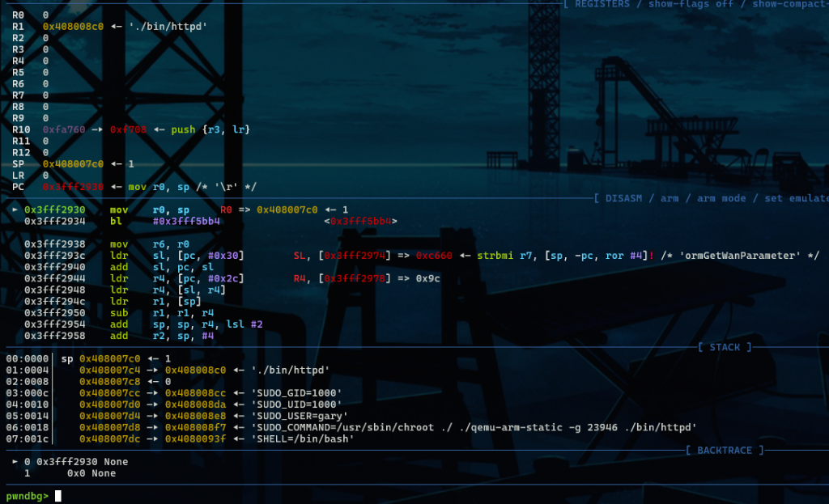Click the SUDO_COMMAND stack string
This screenshot has height=504, width=829.
[474, 427]
